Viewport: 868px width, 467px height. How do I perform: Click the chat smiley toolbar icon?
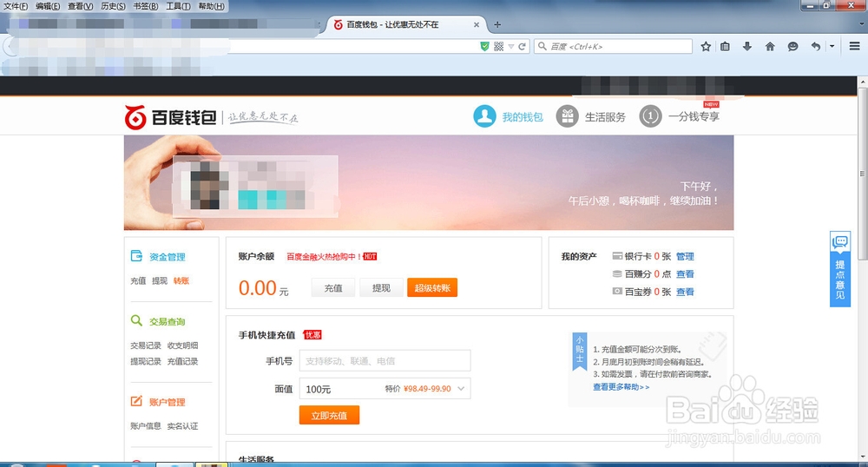coord(792,47)
